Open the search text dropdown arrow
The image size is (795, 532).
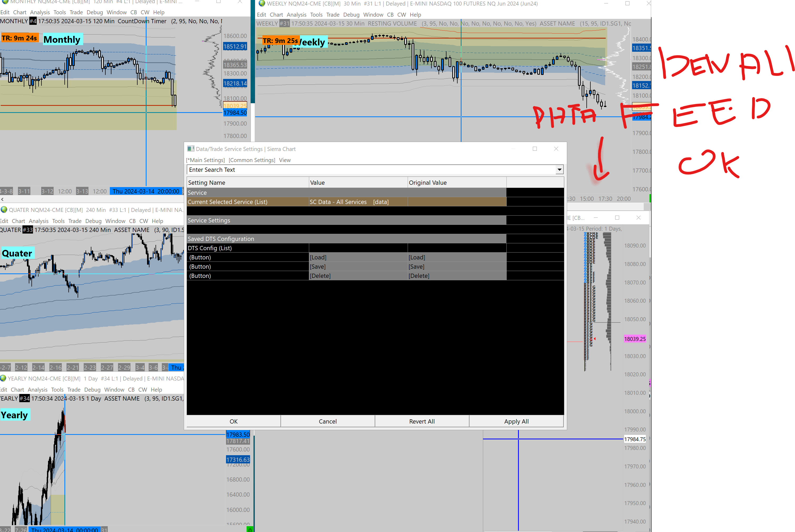tap(559, 170)
